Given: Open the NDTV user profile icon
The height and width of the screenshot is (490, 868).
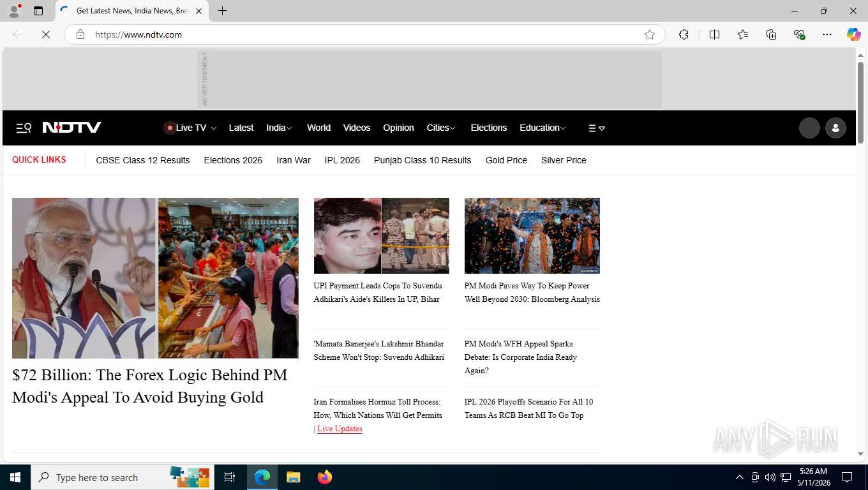Looking at the screenshot, I should point(835,128).
